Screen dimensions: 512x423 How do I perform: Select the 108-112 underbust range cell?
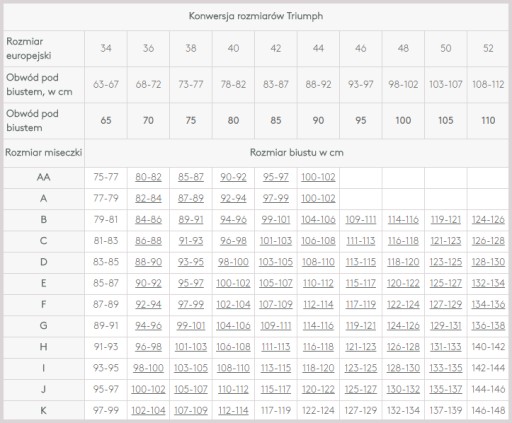click(x=488, y=84)
